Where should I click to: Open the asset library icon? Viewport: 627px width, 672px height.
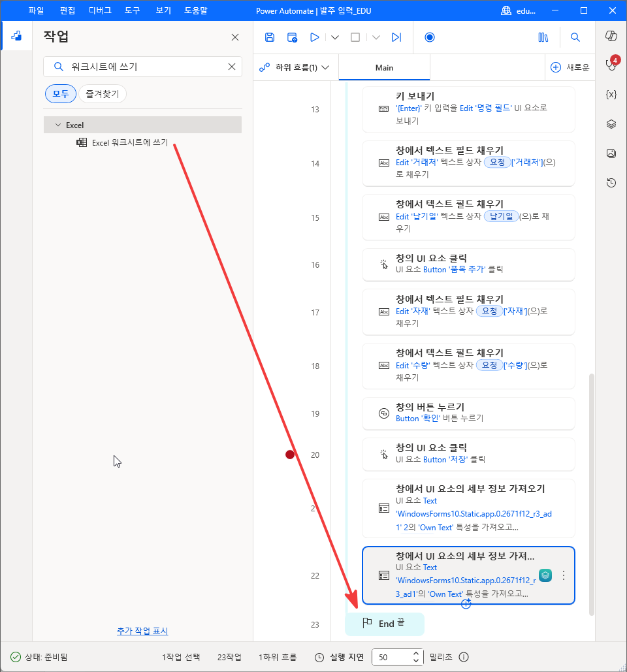(x=543, y=37)
